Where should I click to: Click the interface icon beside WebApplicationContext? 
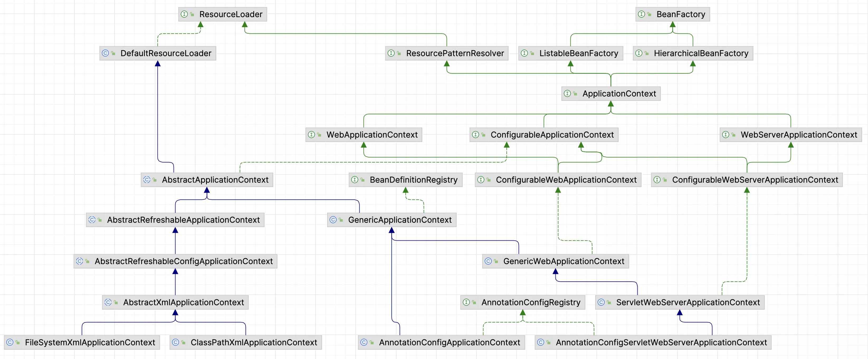tap(311, 135)
